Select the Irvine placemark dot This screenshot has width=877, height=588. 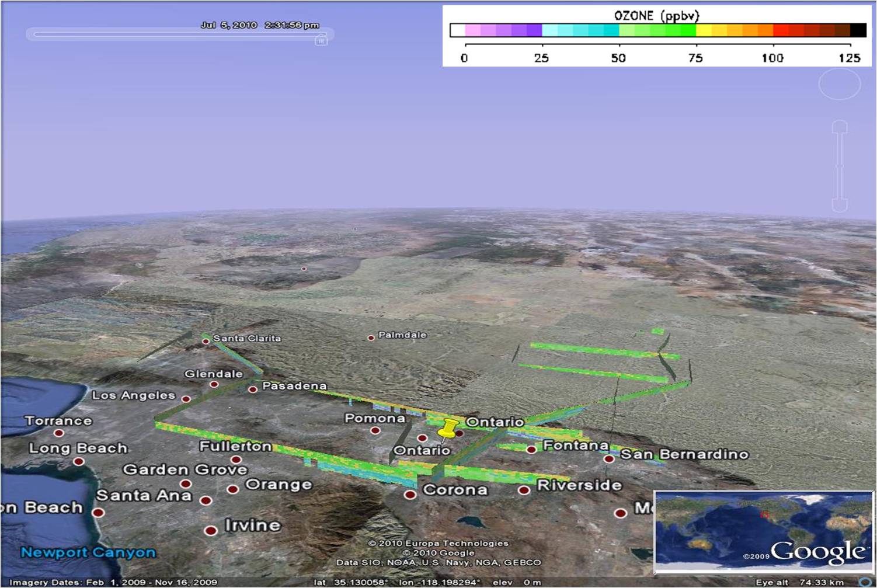pos(211,531)
